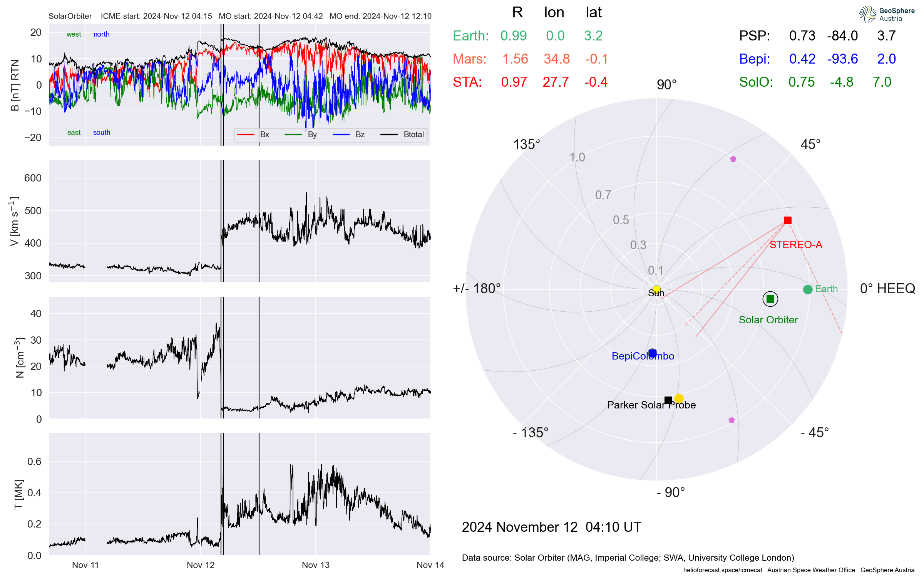Click the yellow circle beside Parker Solar Probe
The width and height of the screenshot is (924, 578).
(x=679, y=398)
